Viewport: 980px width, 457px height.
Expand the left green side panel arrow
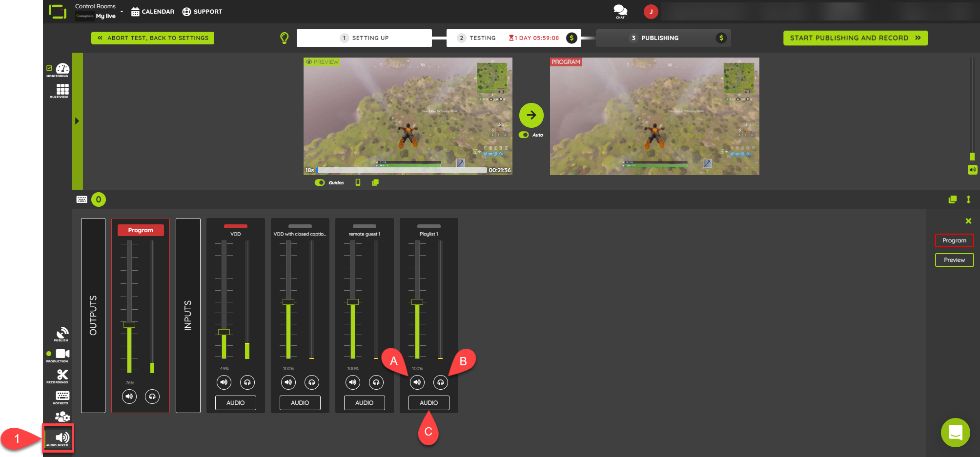(x=77, y=121)
